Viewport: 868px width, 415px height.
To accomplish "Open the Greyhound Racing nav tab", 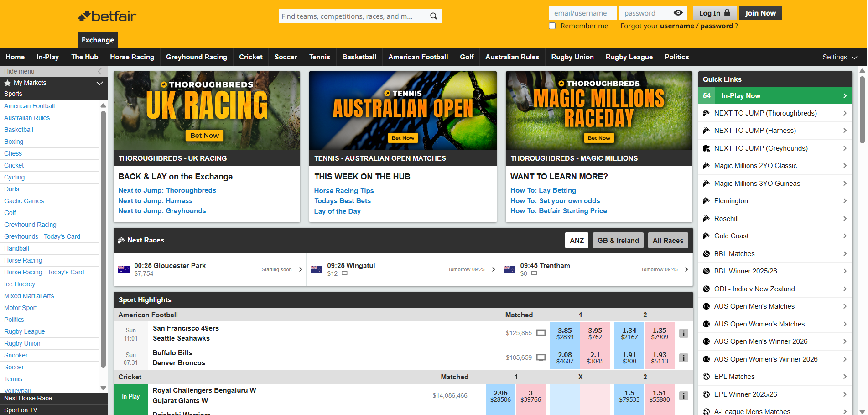I will tap(197, 57).
